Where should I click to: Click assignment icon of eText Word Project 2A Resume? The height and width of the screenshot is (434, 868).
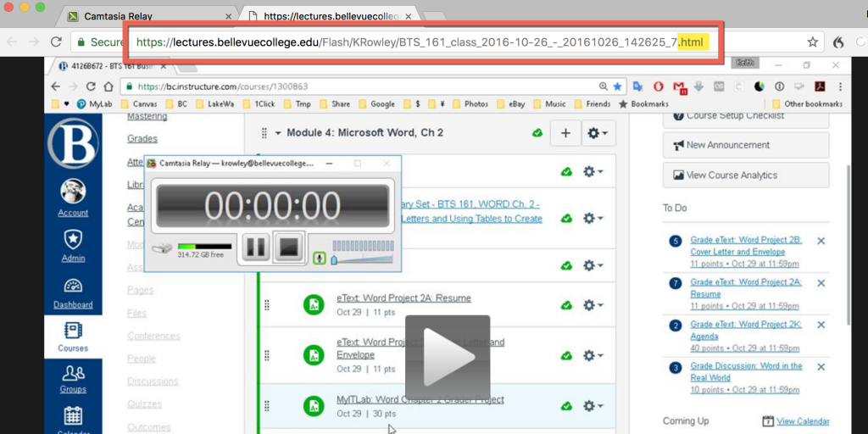(x=314, y=305)
